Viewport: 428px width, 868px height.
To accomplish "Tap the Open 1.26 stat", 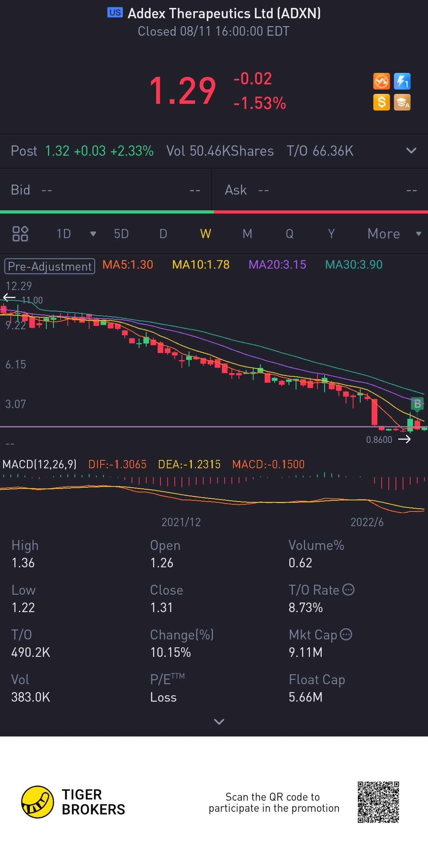I will 165,554.
